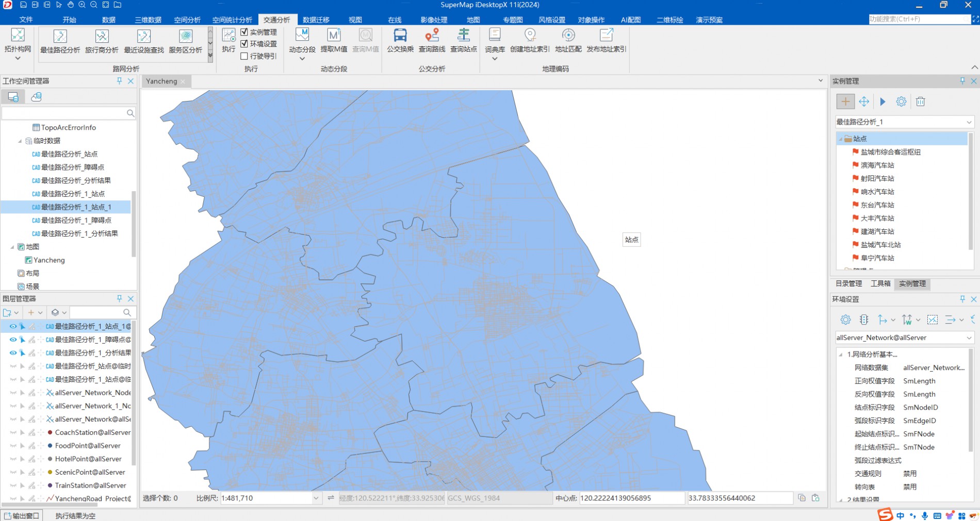Open the 旅行商分析 traveling salesman tool

pos(102,41)
